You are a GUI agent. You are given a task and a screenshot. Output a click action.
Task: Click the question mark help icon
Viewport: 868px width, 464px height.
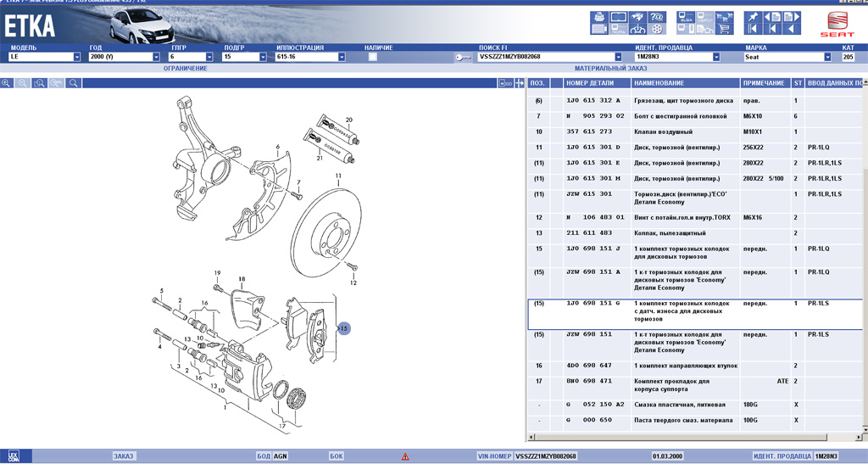pos(657,17)
